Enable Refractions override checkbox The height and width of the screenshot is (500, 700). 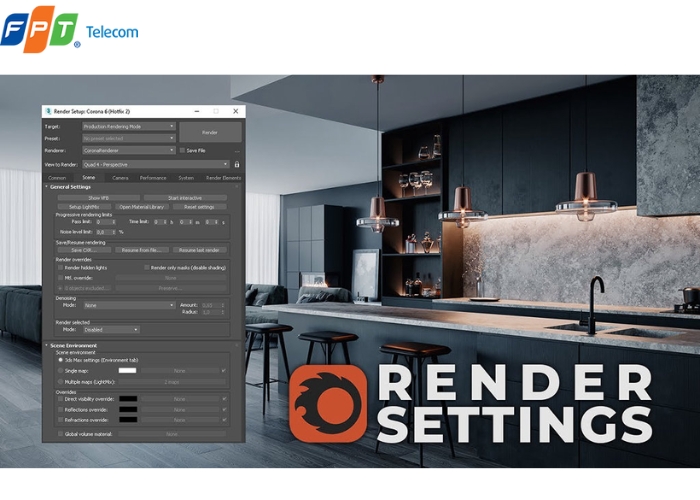point(60,420)
